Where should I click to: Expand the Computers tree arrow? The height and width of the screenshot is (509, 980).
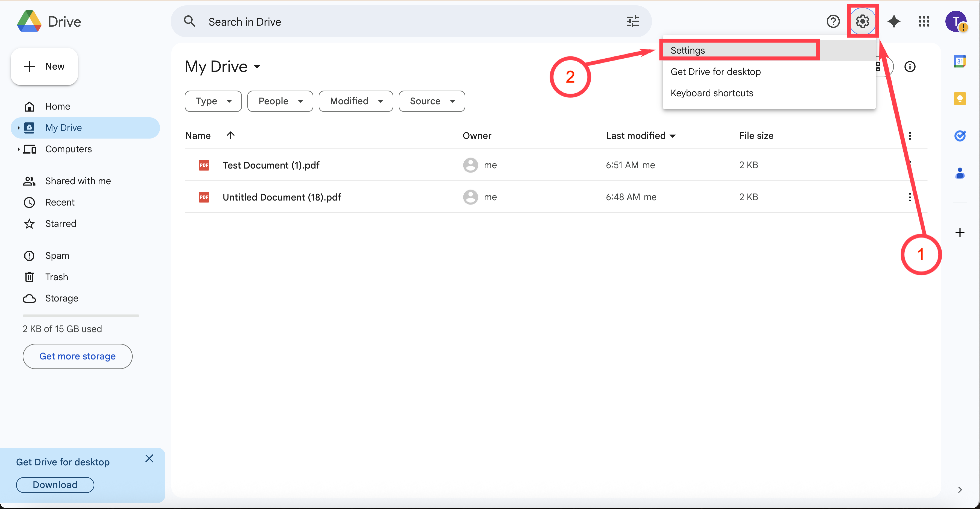tap(18, 149)
